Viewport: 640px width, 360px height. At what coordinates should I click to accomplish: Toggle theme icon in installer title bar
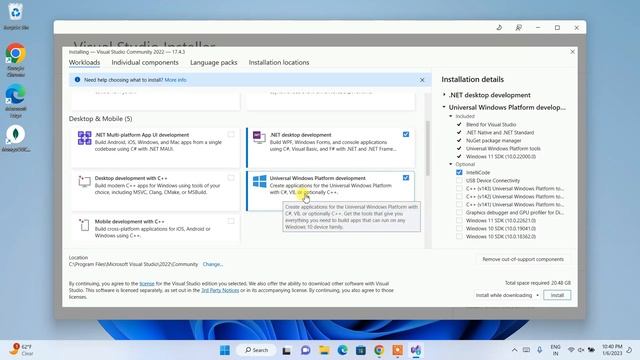tap(499, 28)
